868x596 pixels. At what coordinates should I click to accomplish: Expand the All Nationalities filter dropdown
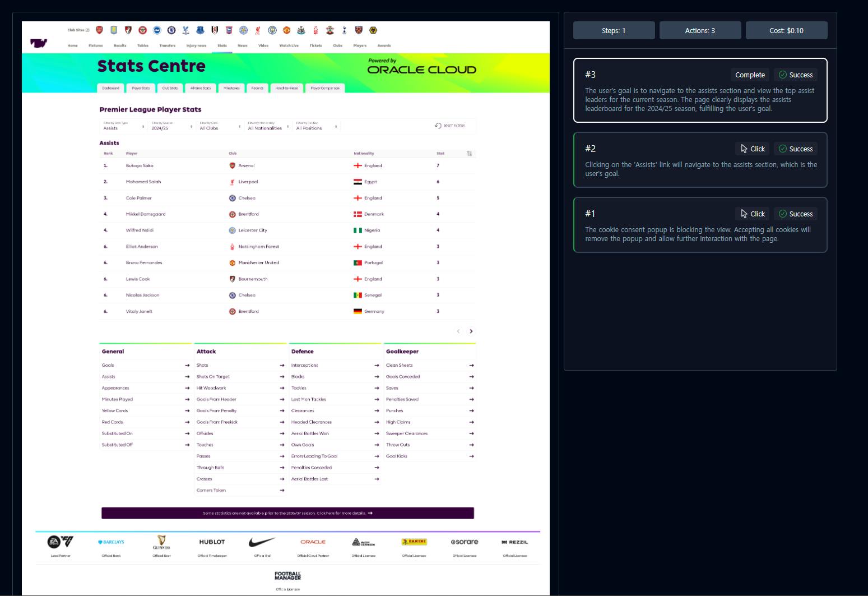(x=268, y=126)
